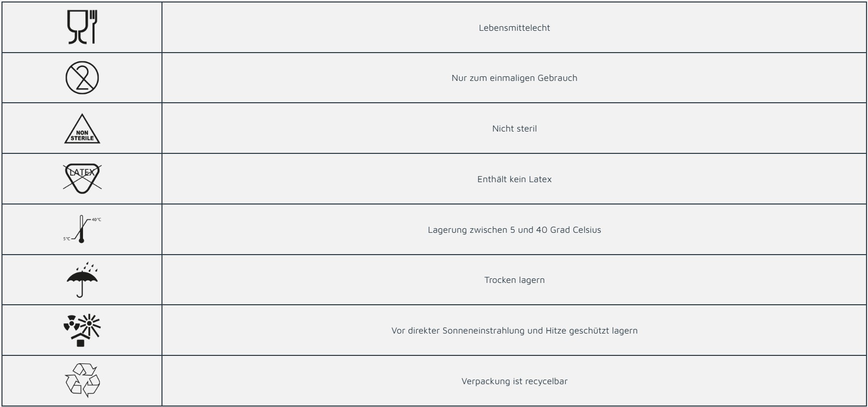The height and width of the screenshot is (407, 868).
Task: Click the food-safe glass and fork icon
Action: (82, 27)
